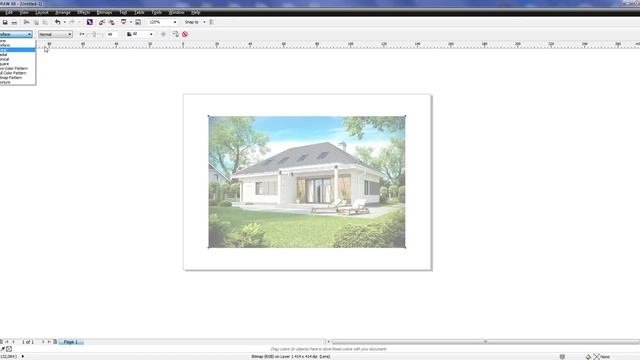Screen dimensions: 640x360
Task: Click the Save icon in the toolbar
Action: click(x=5, y=22)
